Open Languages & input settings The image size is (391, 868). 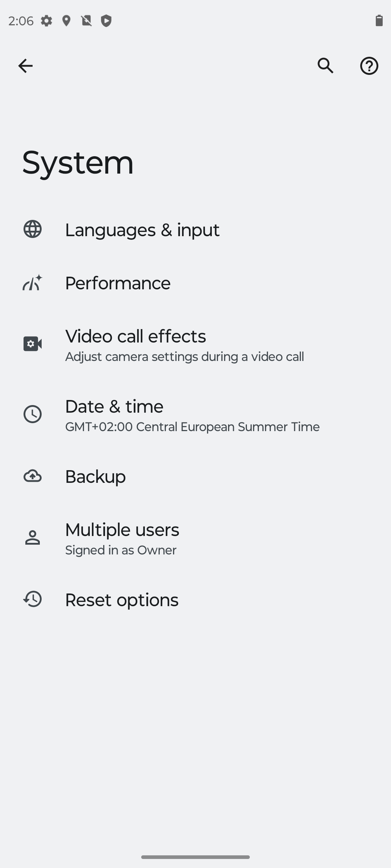coord(195,230)
